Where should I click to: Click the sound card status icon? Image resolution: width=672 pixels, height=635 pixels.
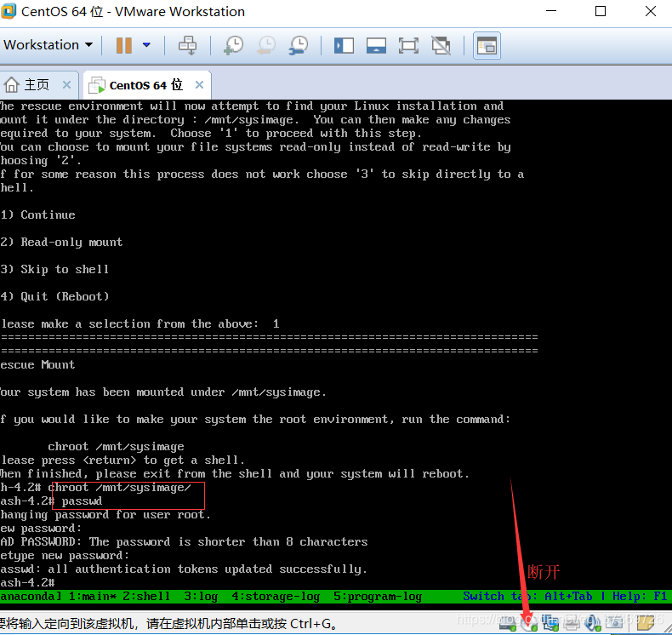(593, 623)
